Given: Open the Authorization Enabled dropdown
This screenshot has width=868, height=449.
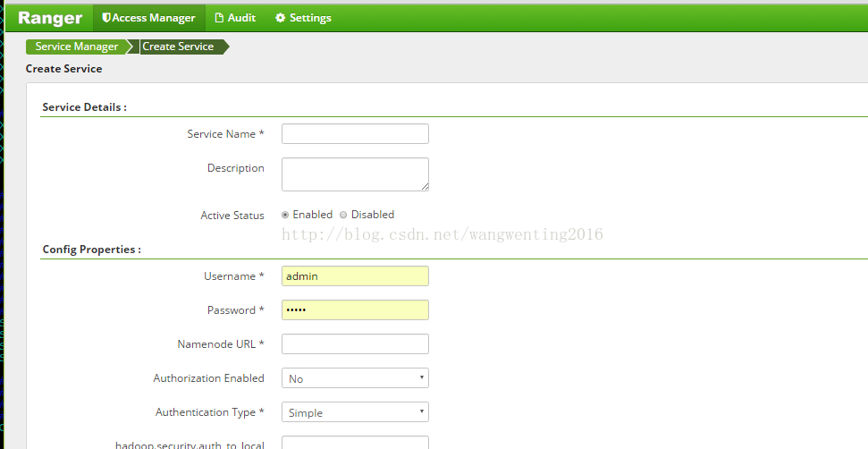Looking at the screenshot, I should pos(355,378).
